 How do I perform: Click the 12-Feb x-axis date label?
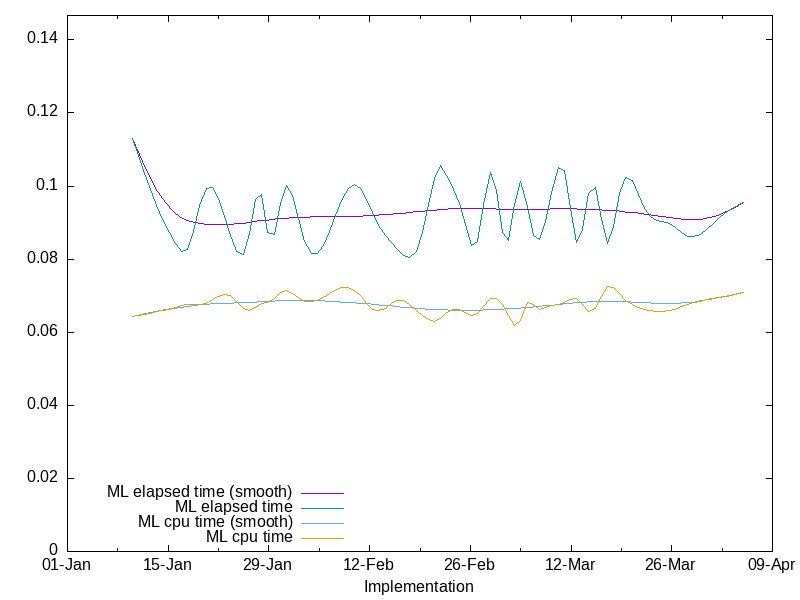point(368,565)
